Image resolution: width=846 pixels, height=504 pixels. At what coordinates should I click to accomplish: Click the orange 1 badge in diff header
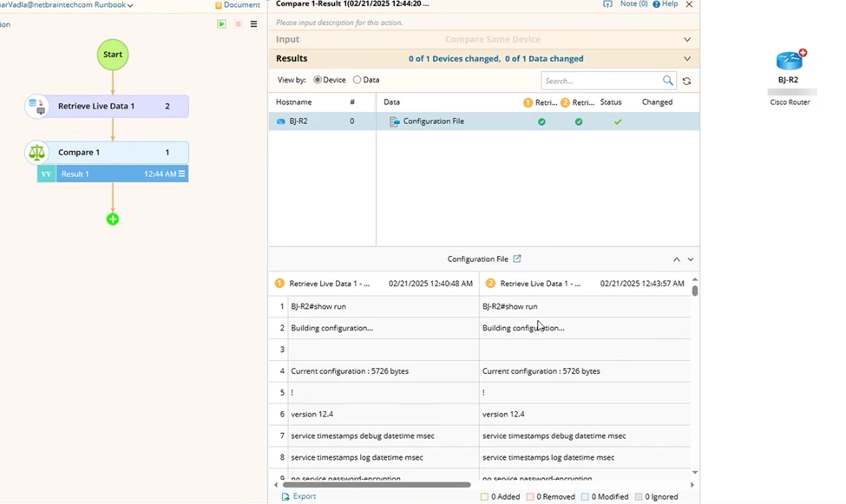(x=279, y=284)
